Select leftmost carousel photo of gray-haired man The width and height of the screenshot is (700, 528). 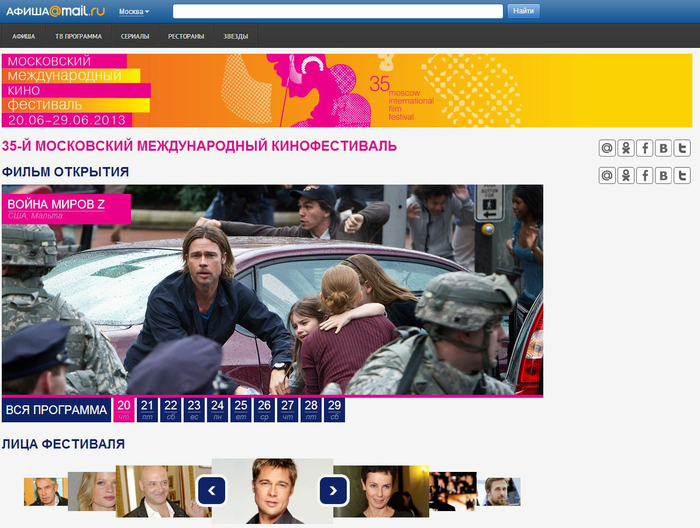(x=46, y=492)
